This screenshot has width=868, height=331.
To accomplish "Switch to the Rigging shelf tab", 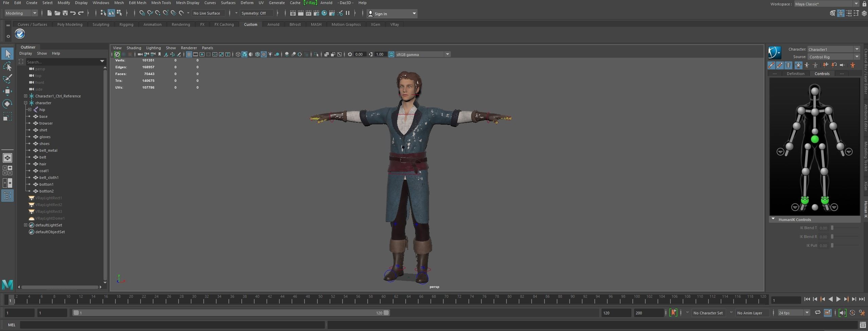I will coord(126,24).
